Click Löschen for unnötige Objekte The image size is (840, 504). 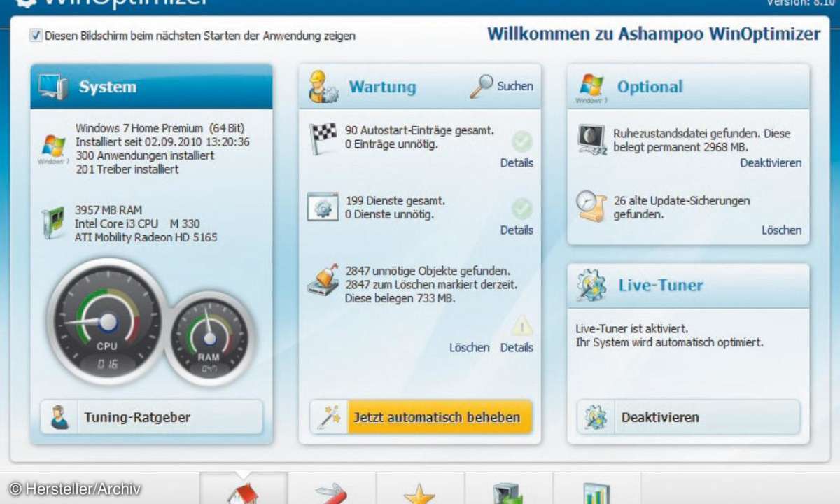point(469,347)
